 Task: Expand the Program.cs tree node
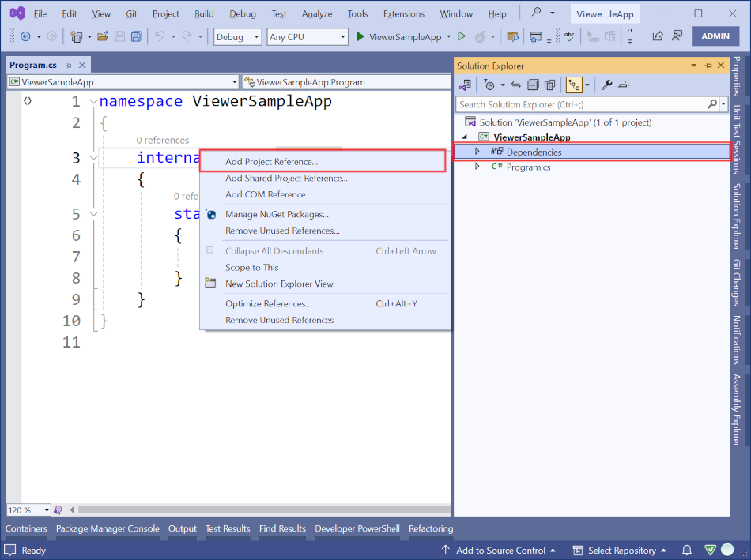coord(477,167)
